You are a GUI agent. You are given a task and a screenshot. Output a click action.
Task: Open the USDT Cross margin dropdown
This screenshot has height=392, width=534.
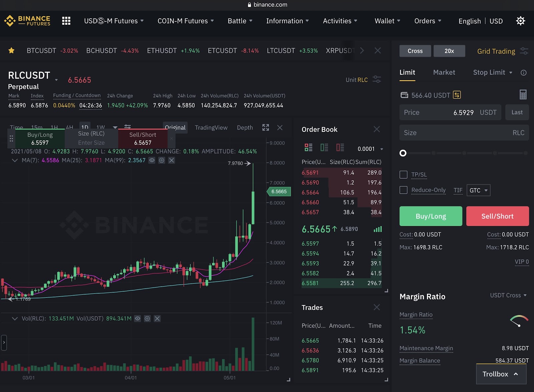coord(508,295)
